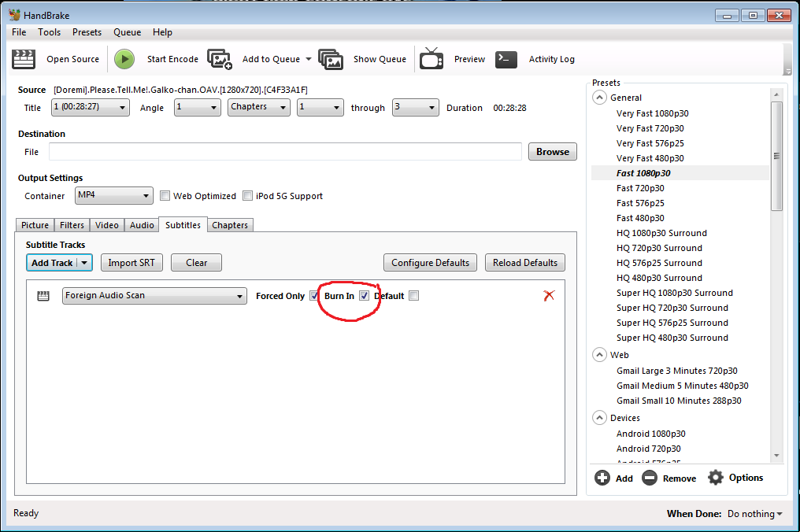800x532 pixels.
Task: Remove subtitle track with red X icon
Action: tap(550, 295)
